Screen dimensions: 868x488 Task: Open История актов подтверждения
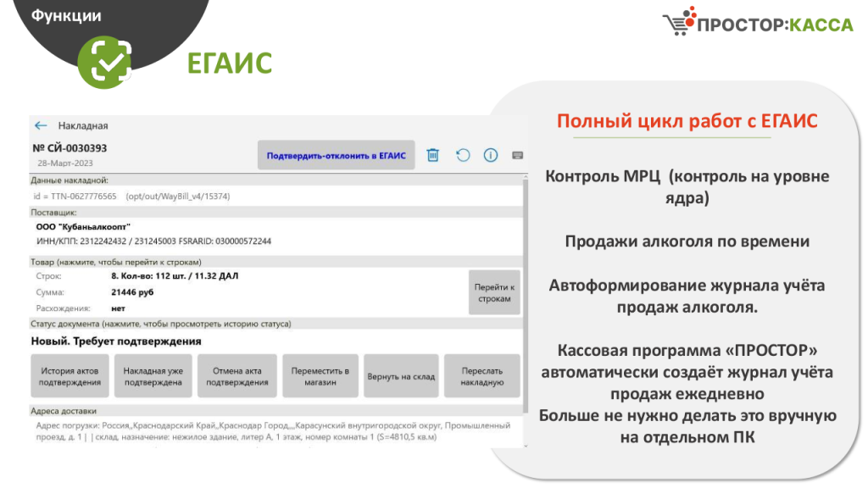pos(70,376)
